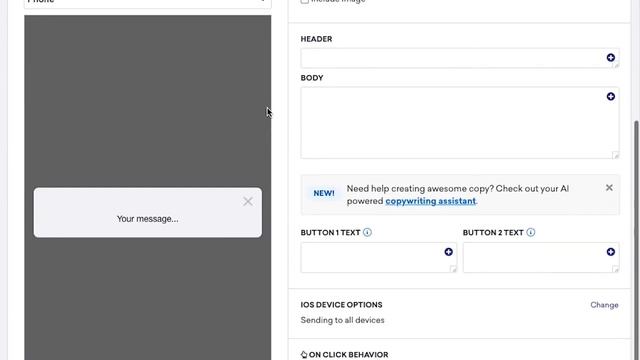Click the 'Your message...' preview text
640x360 pixels.
pos(147,219)
